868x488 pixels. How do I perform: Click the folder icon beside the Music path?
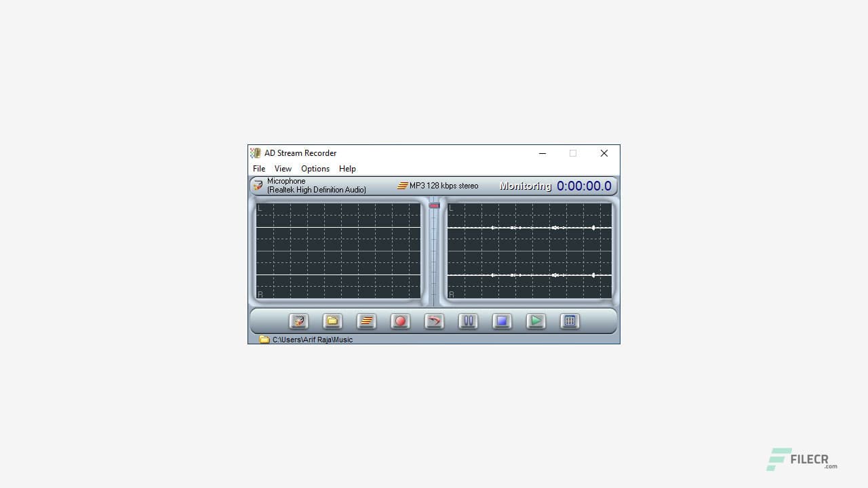tap(264, 340)
